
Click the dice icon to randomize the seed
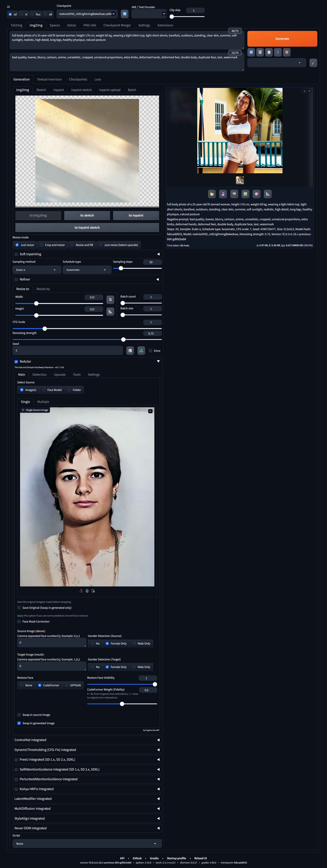coord(130,351)
